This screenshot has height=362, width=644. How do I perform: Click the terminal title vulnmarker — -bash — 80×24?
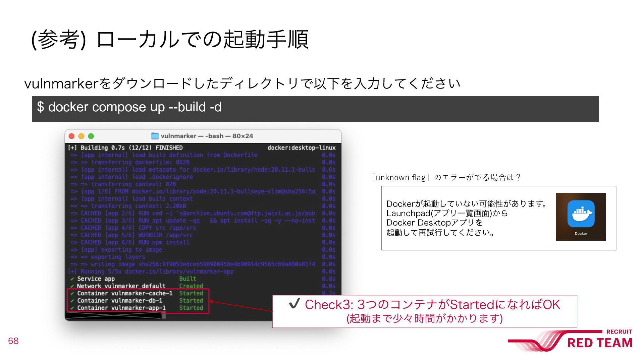click(x=207, y=136)
